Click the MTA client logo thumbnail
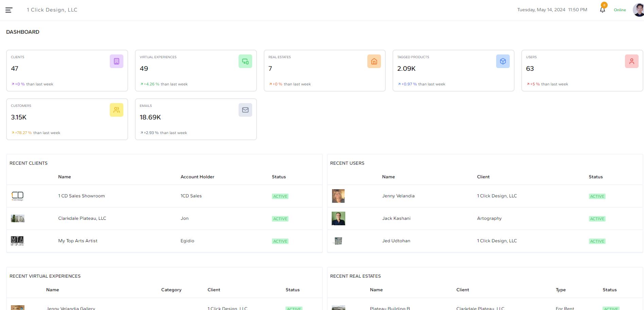 [17, 241]
